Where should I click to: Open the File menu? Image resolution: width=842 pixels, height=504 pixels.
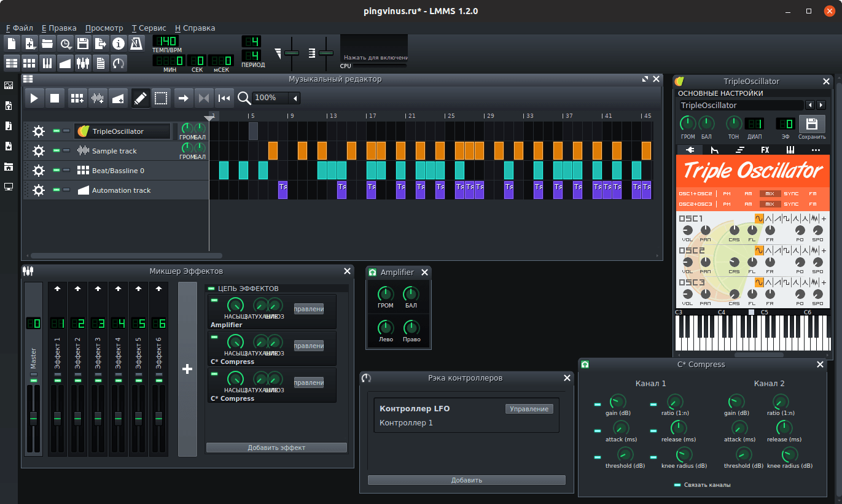(20, 28)
